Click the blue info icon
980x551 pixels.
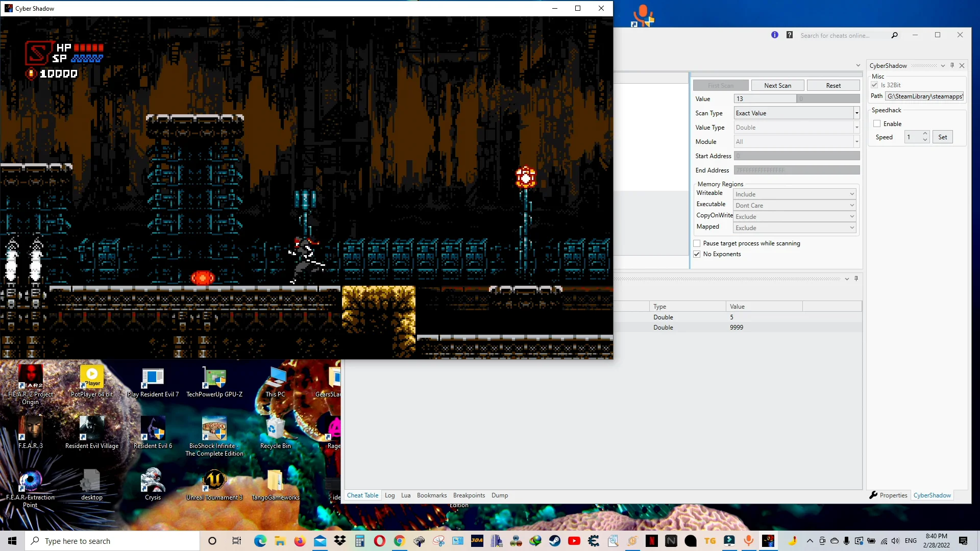[775, 35]
